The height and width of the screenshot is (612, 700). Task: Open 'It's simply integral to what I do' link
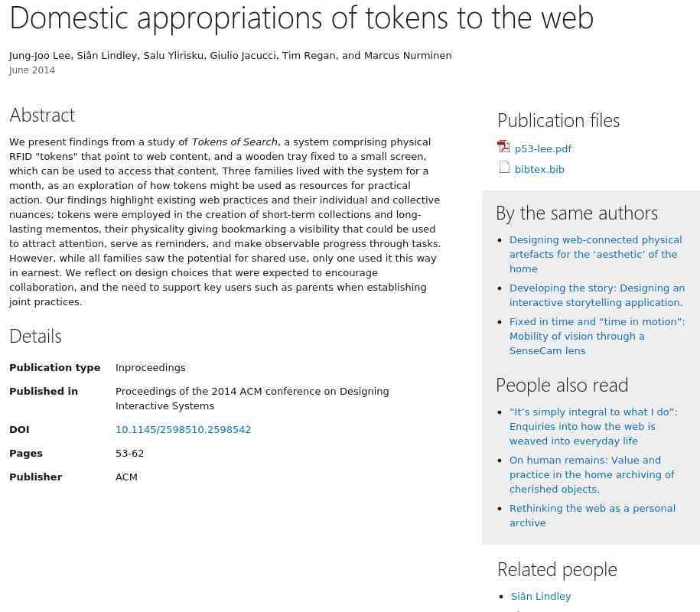[x=594, y=426]
